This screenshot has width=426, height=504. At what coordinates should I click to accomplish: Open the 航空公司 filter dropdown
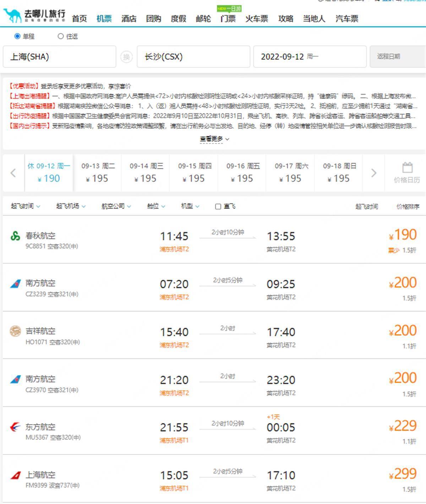coord(116,206)
